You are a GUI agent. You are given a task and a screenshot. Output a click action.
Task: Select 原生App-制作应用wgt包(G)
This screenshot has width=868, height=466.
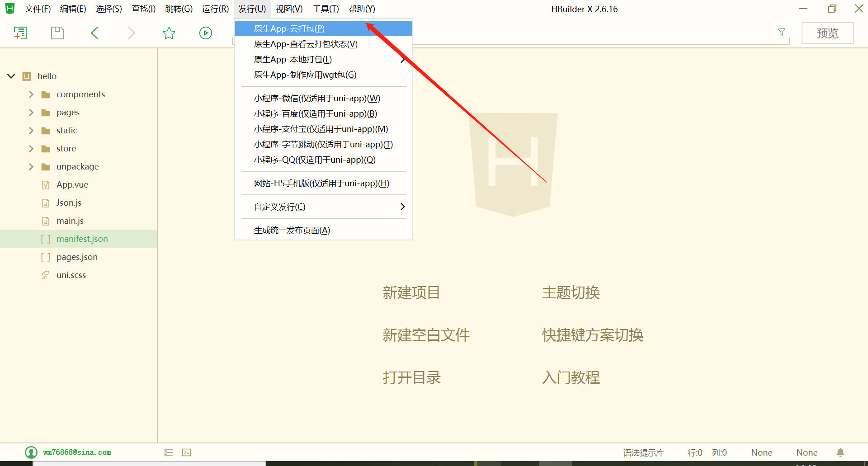click(324, 75)
